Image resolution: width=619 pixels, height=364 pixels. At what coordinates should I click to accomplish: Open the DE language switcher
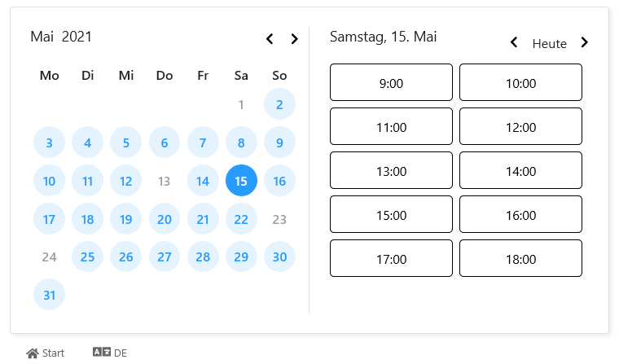pos(110,353)
